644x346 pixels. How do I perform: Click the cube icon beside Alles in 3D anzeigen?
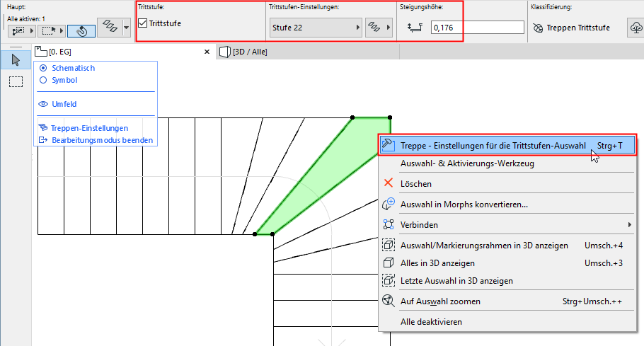388,263
